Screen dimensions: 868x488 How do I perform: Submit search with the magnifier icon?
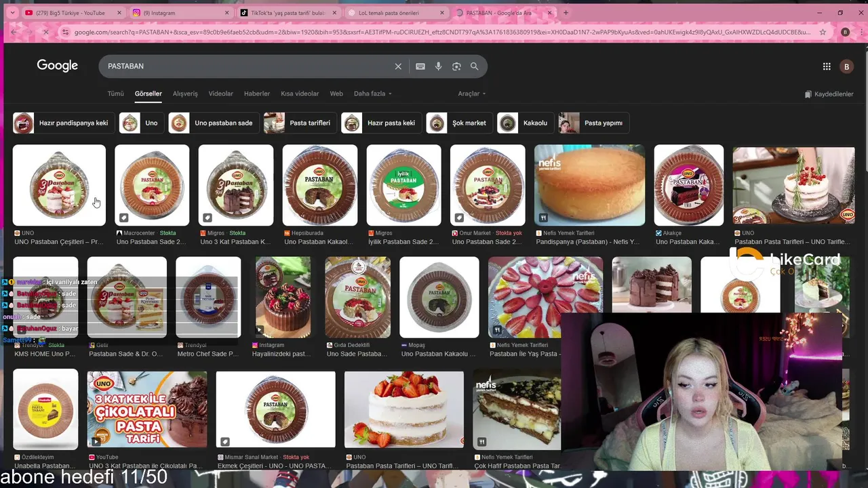[475, 66]
